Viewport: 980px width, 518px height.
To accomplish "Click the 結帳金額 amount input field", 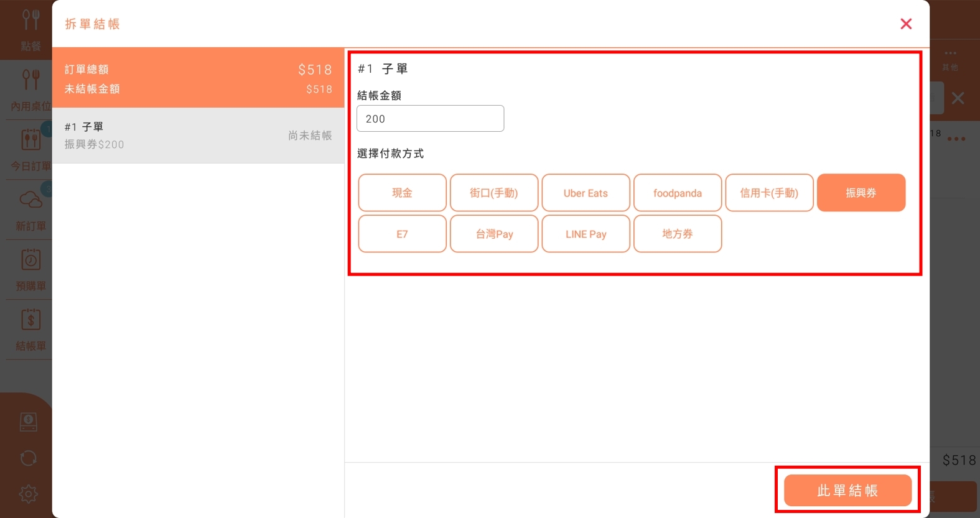I will (430, 119).
